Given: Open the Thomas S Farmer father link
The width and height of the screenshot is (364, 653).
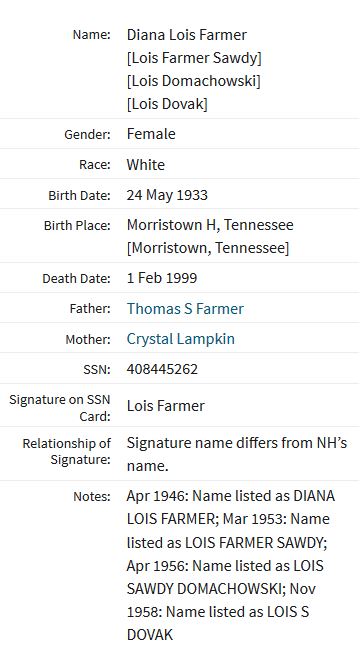Looking at the screenshot, I should pyautogui.click(x=185, y=309).
